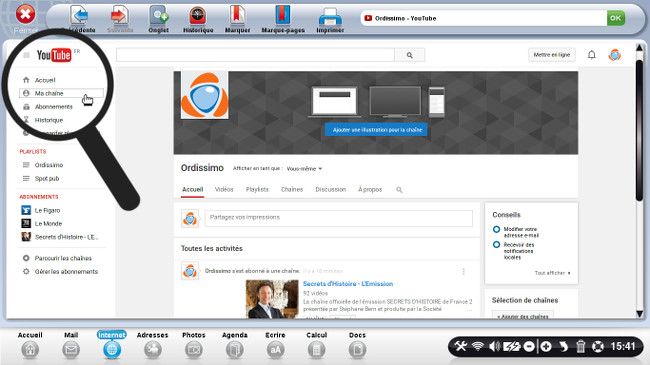Switch to the Discussion channel tab
The width and height of the screenshot is (650, 365).
330,190
